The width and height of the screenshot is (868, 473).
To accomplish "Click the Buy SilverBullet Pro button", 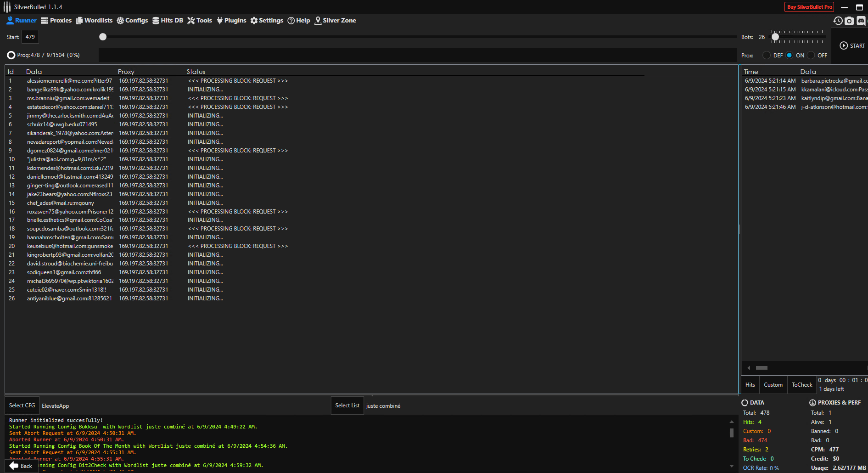I will point(809,7).
